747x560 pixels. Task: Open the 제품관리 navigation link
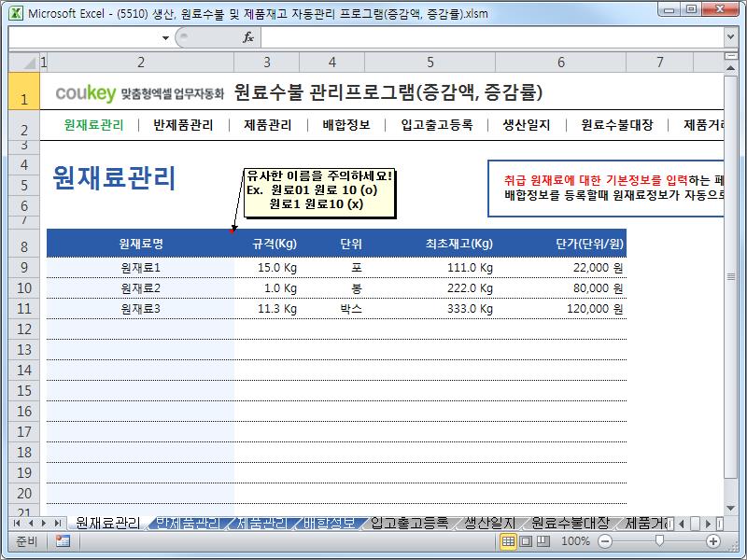click(x=268, y=125)
